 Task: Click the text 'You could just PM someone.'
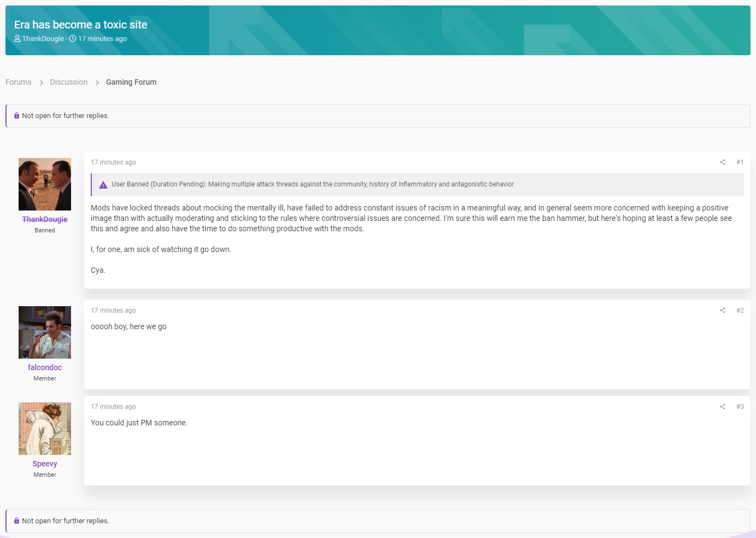(139, 423)
